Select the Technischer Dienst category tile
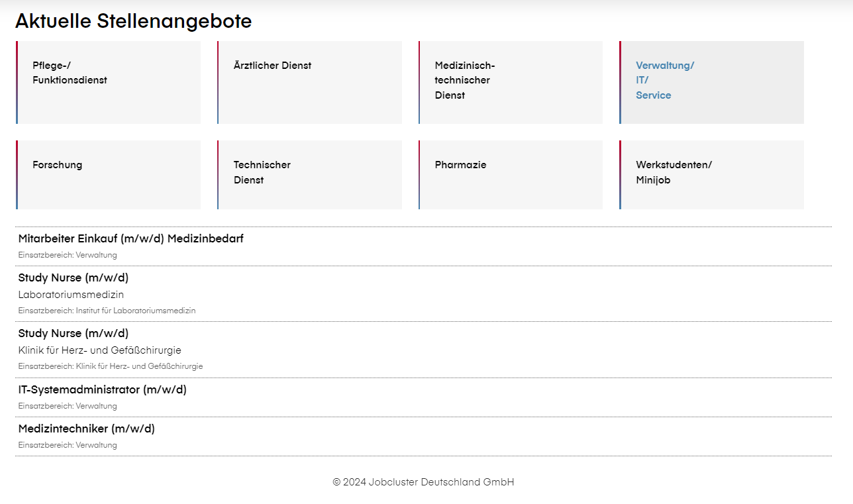Image resolution: width=853 pixels, height=504 pixels. click(309, 175)
